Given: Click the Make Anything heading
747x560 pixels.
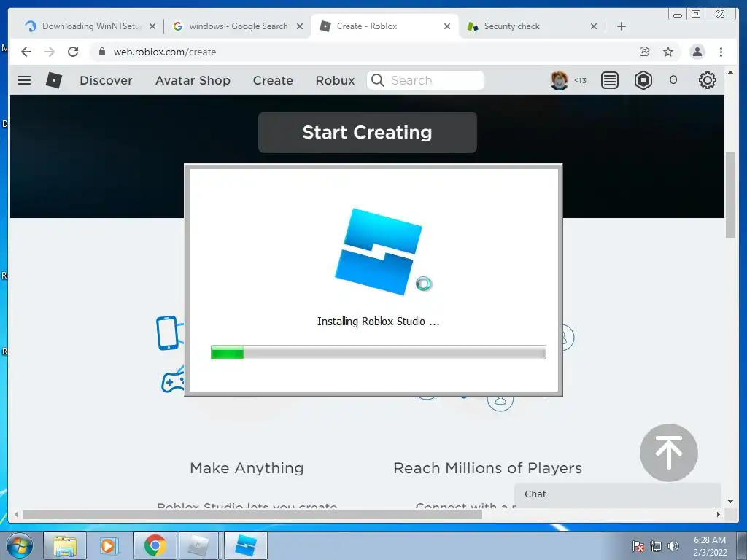Looking at the screenshot, I should pyautogui.click(x=247, y=468).
